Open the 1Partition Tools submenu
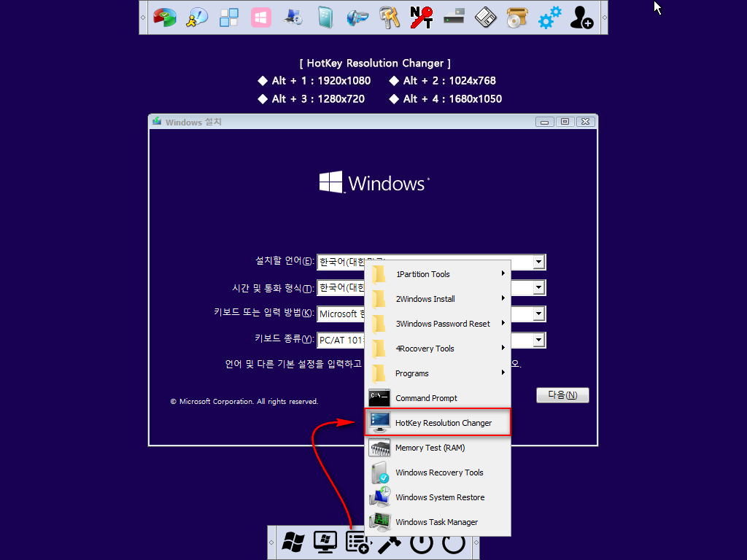 pos(438,274)
